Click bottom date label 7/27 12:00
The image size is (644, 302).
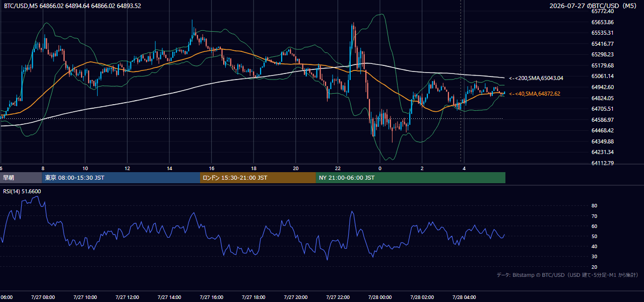click(127, 297)
